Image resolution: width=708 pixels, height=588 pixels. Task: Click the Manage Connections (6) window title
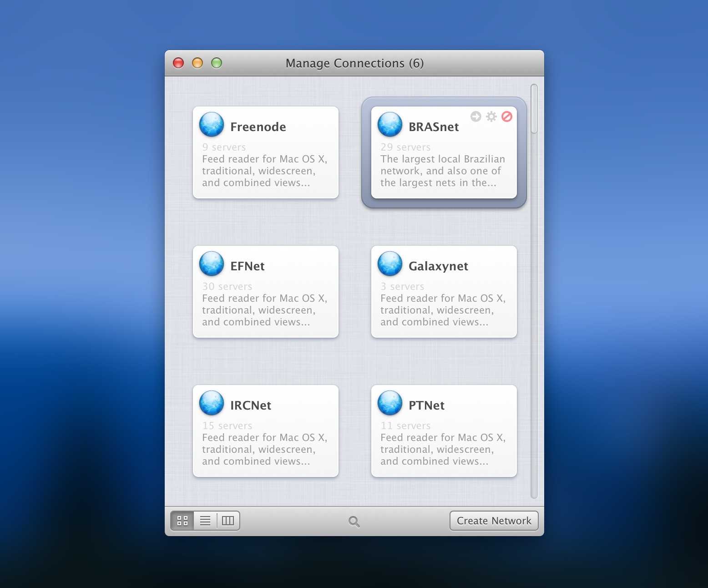tap(354, 63)
